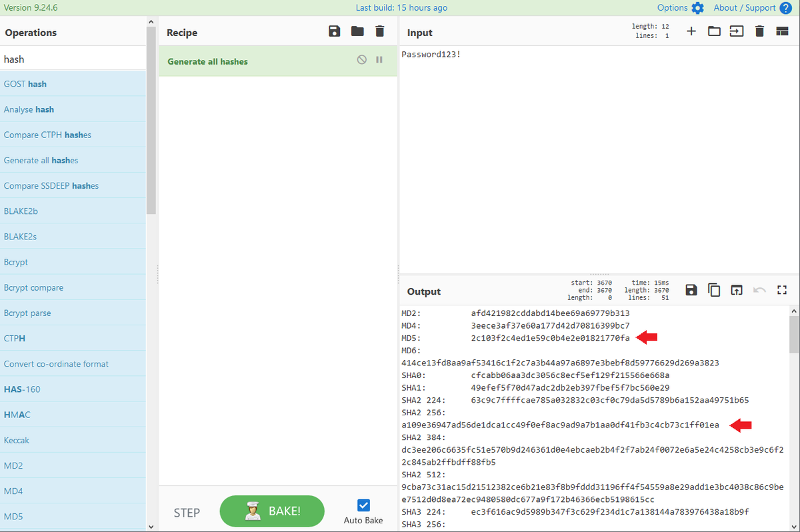Click the STEP button

pyautogui.click(x=187, y=513)
